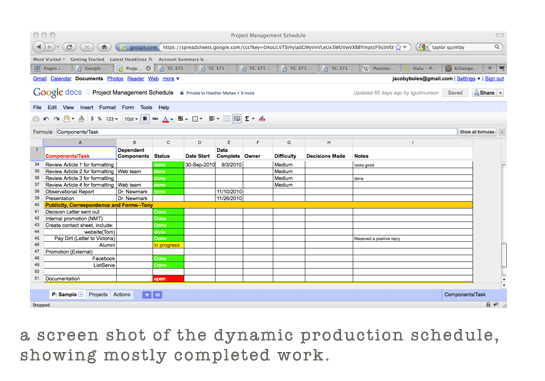Open cell background color picker
The width and height of the screenshot is (545, 381).
click(x=180, y=119)
